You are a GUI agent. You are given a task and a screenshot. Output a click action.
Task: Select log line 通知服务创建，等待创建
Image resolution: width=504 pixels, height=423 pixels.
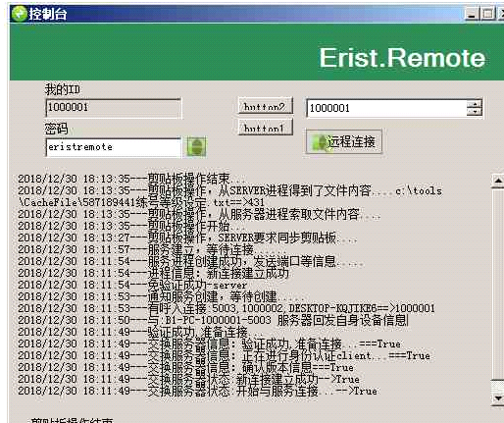(x=162, y=296)
